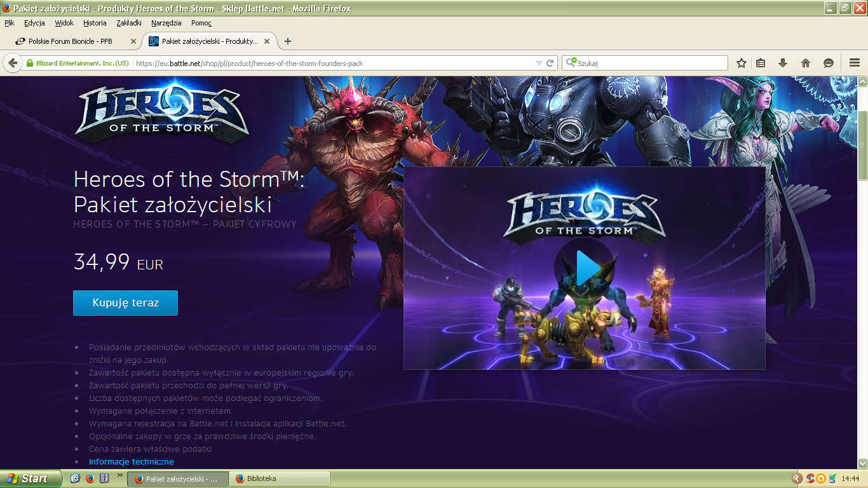
Task: Open the bookmarks list icon
Action: point(761,63)
